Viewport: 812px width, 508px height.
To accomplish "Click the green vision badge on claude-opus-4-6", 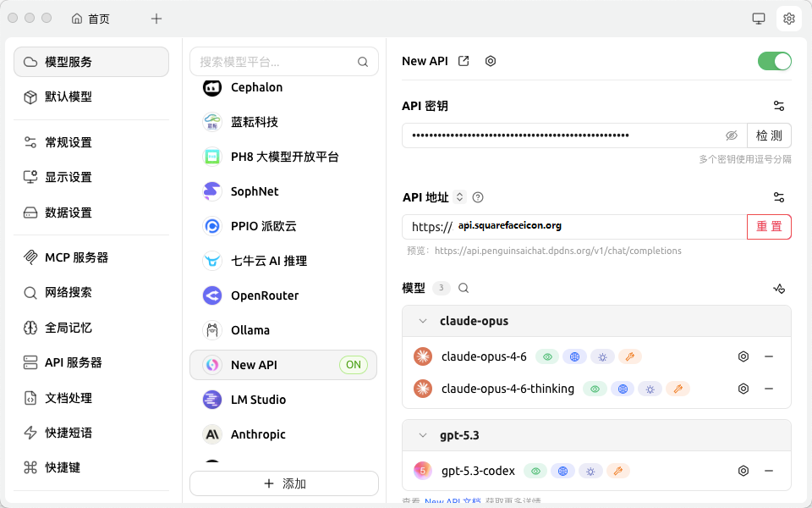I will [547, 356].
